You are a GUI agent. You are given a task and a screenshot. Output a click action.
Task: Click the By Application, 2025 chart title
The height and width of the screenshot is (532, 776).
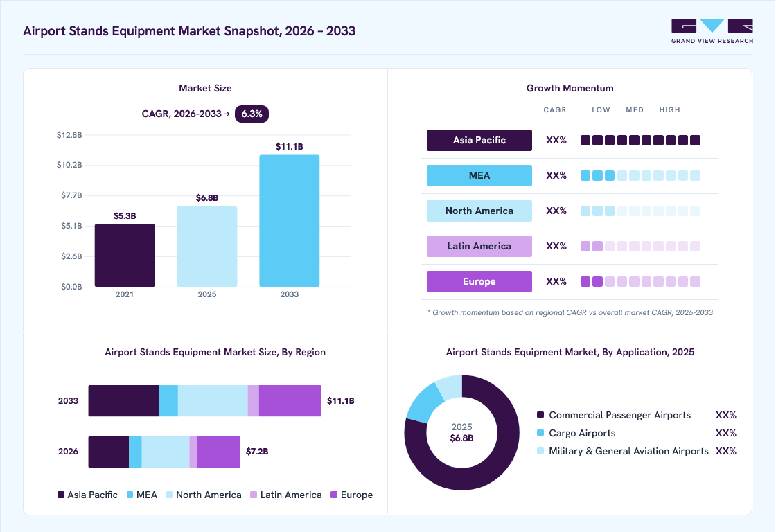(570, 353)
